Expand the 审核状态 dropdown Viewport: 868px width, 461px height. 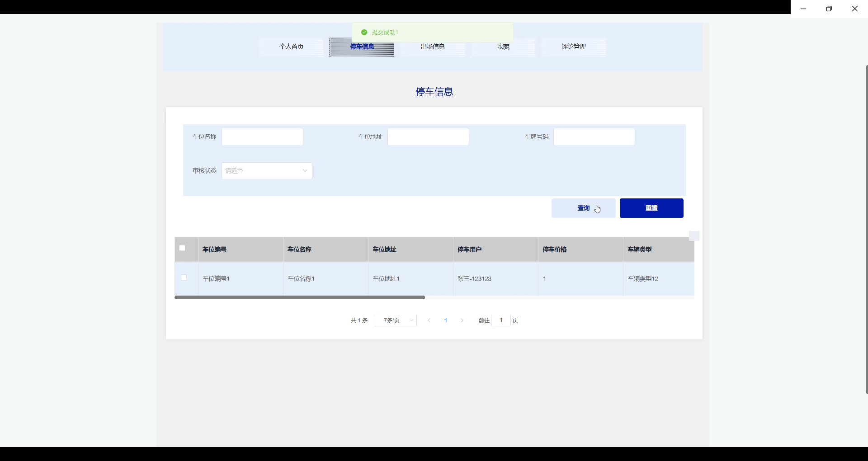pos(267,171)
